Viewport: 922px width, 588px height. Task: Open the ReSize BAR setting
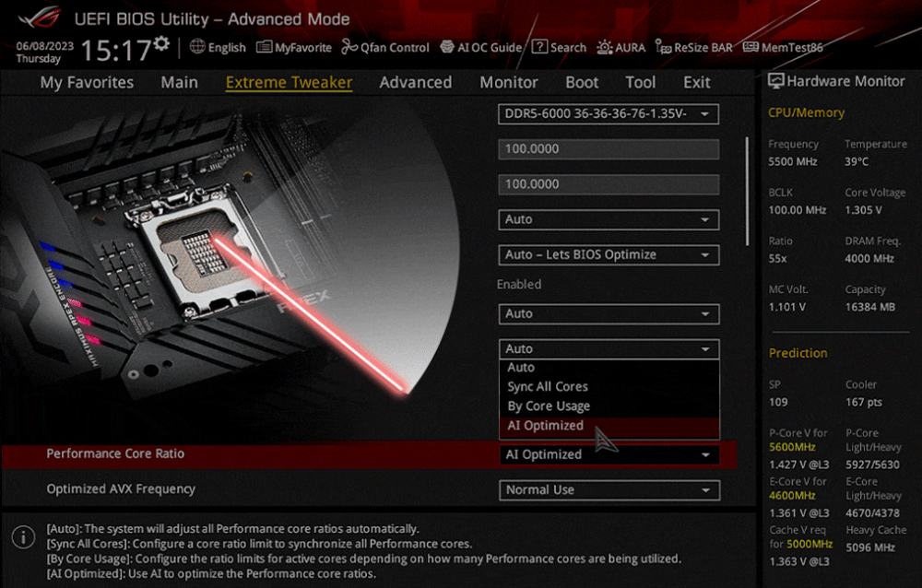pos(692,47)
